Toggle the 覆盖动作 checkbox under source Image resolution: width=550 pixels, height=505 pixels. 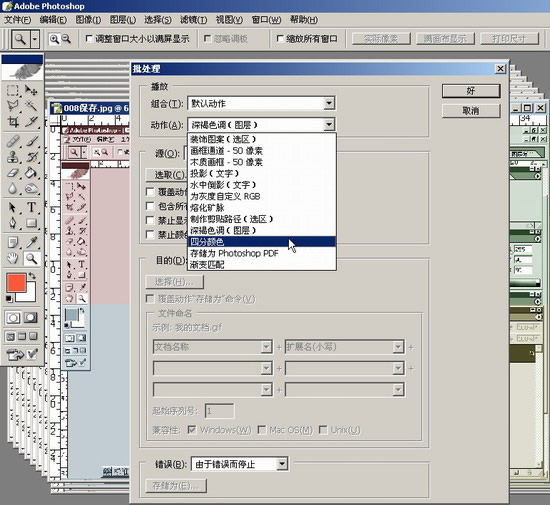[x=150, y=192]
